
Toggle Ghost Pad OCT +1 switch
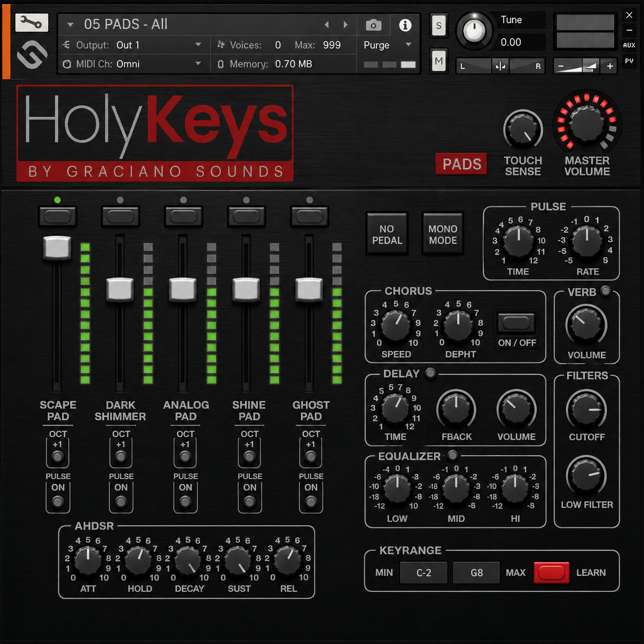[x=311, y=456]
